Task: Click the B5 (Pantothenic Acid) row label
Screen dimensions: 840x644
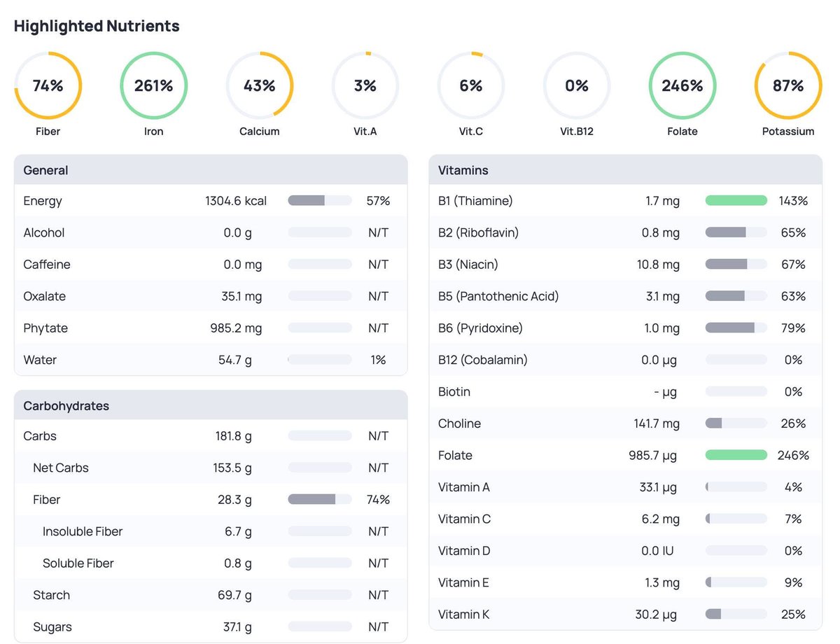Action: coord(498,296)
